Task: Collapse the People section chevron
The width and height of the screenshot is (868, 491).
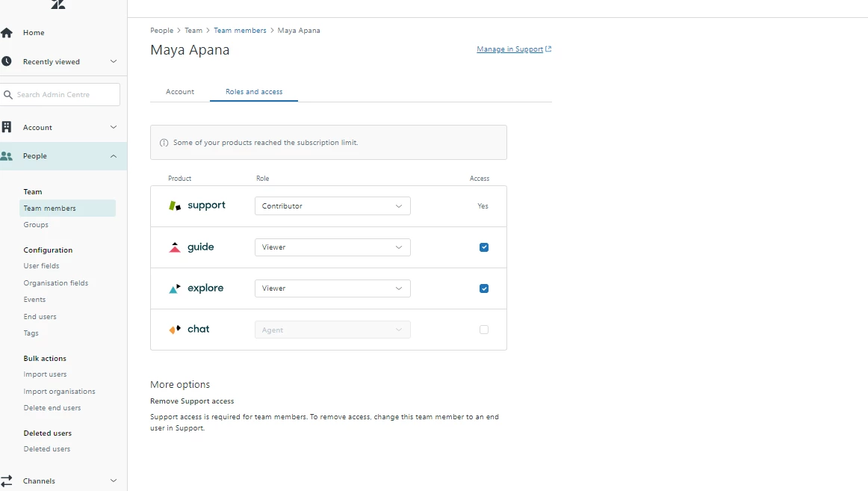Action: (114, 156)
